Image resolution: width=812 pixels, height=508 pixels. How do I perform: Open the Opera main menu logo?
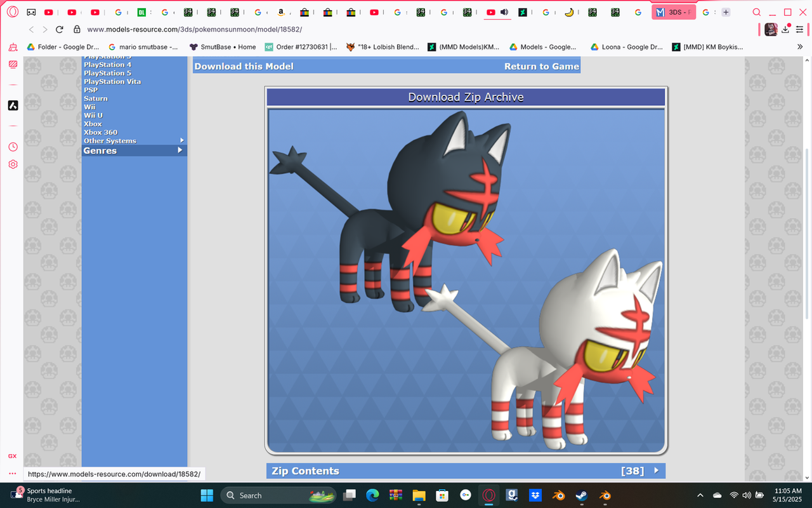(x=13, y=12)
